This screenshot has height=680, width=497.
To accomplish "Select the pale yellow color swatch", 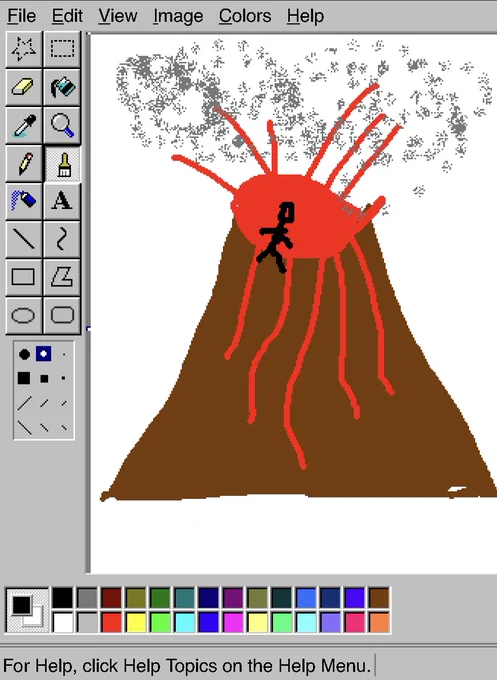I will [x=258, y=622].
